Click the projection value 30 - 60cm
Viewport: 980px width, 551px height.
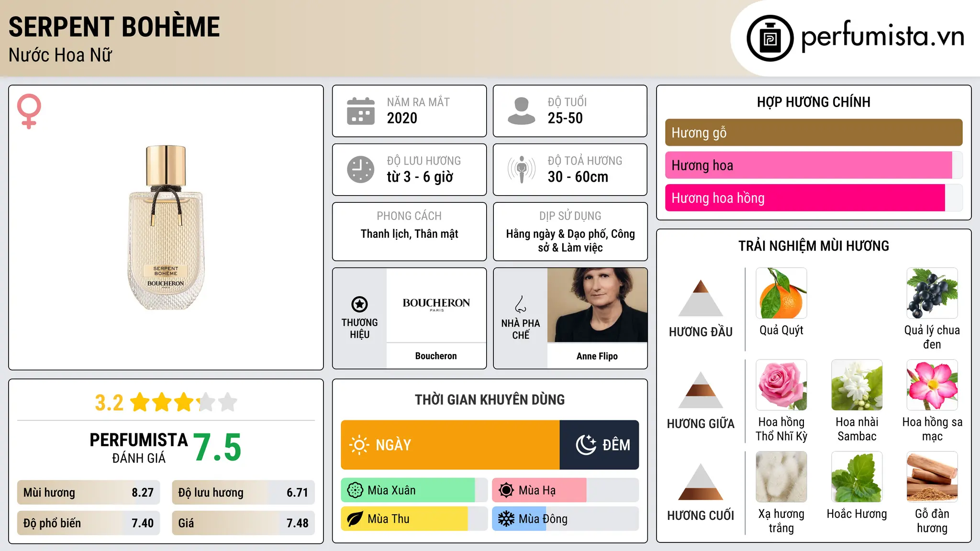[578, 177]
